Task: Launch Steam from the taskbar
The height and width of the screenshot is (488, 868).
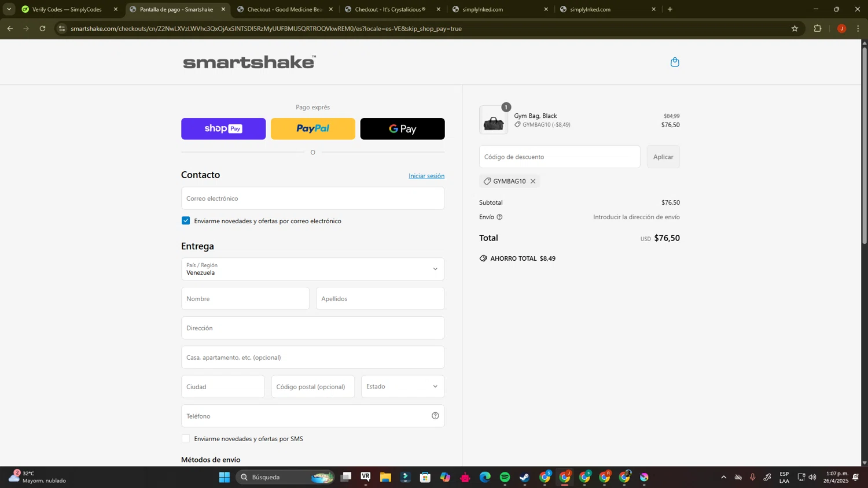Action: tap(524, 477)
